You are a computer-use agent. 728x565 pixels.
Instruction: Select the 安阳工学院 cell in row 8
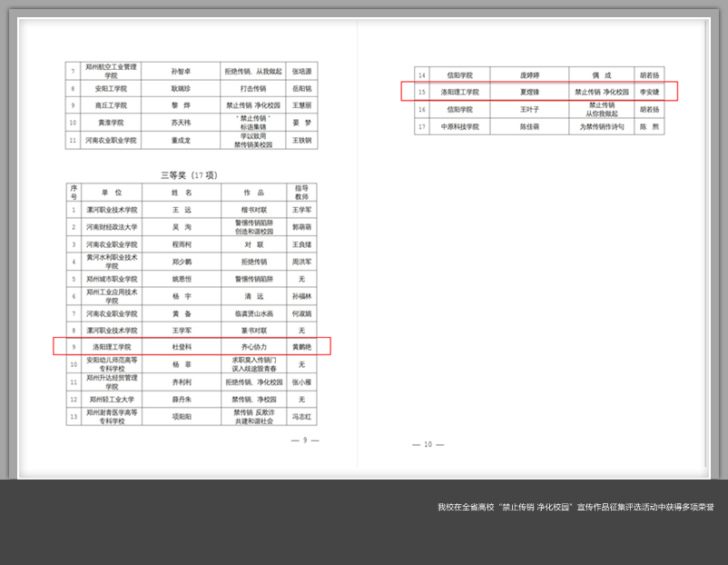tap(111, 89)
